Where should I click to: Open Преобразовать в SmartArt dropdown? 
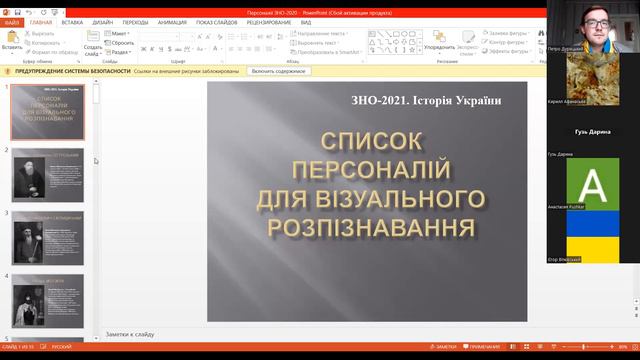(326, 52)
